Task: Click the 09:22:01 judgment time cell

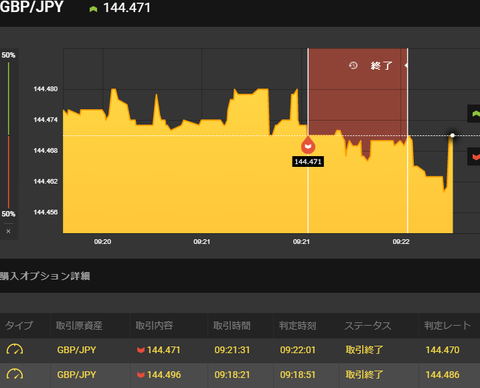Action: click(x=298, y=350)
